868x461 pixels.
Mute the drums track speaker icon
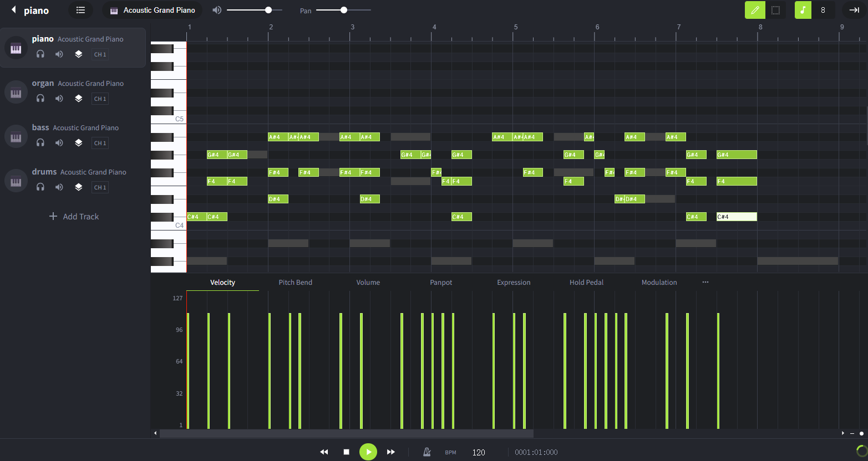point(59,187)
